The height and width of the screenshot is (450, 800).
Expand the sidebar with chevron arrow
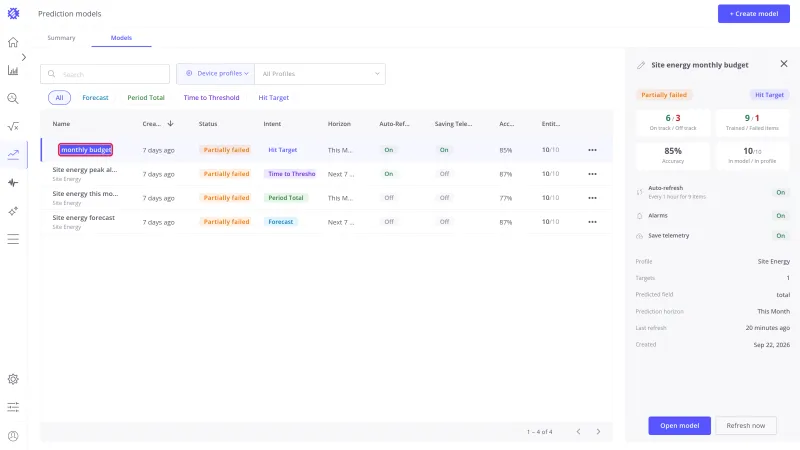click(x=23, y=57)
